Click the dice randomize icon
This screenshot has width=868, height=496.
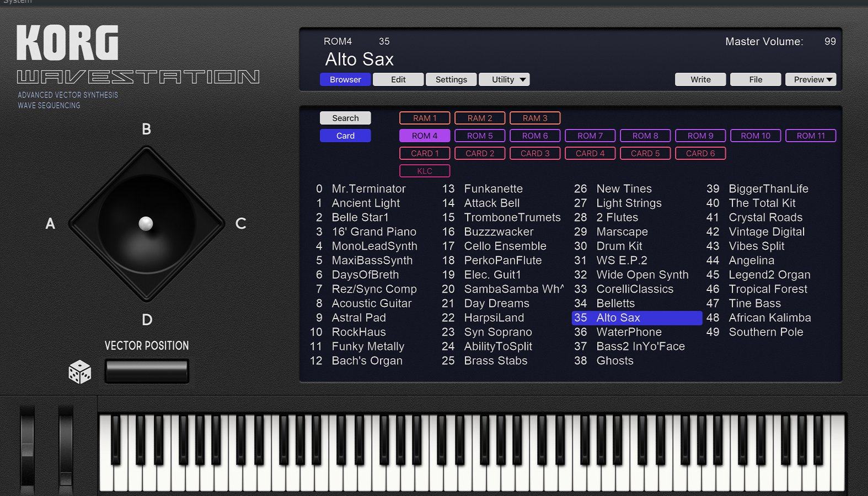(80, 372)
